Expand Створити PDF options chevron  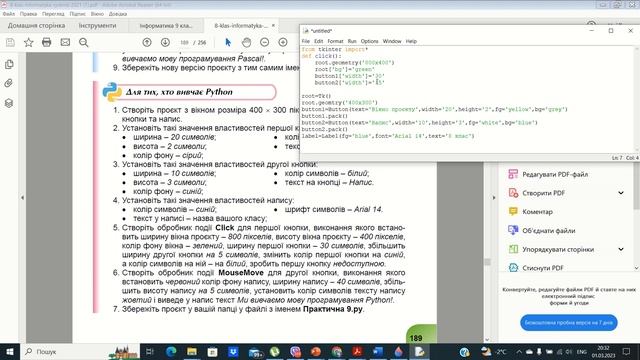pyautogui.click(x=621, y=193)
